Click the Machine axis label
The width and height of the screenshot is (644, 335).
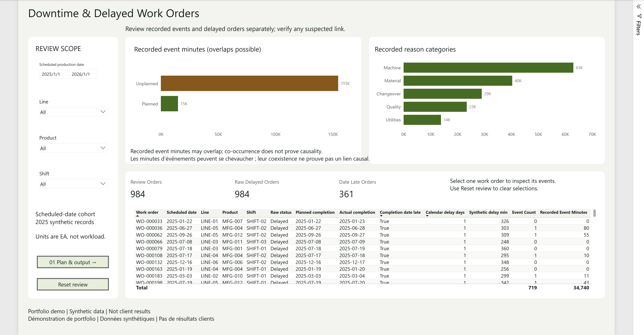[392, 68]
